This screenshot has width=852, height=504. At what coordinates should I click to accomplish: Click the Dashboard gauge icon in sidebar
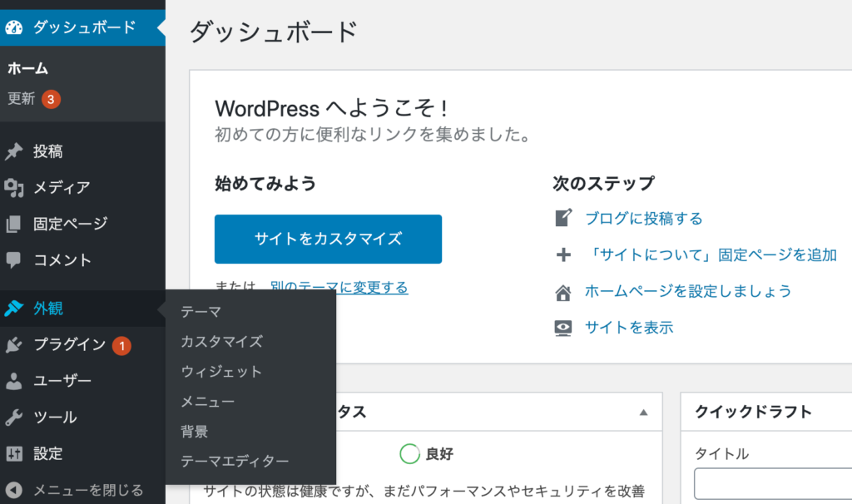click(14, 27)
